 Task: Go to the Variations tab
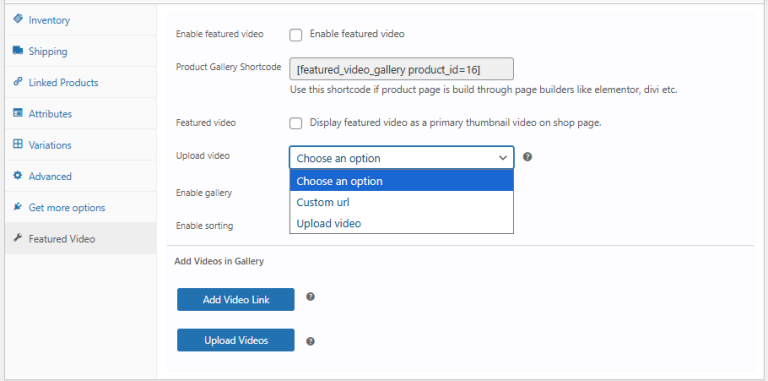pos(81,145)
